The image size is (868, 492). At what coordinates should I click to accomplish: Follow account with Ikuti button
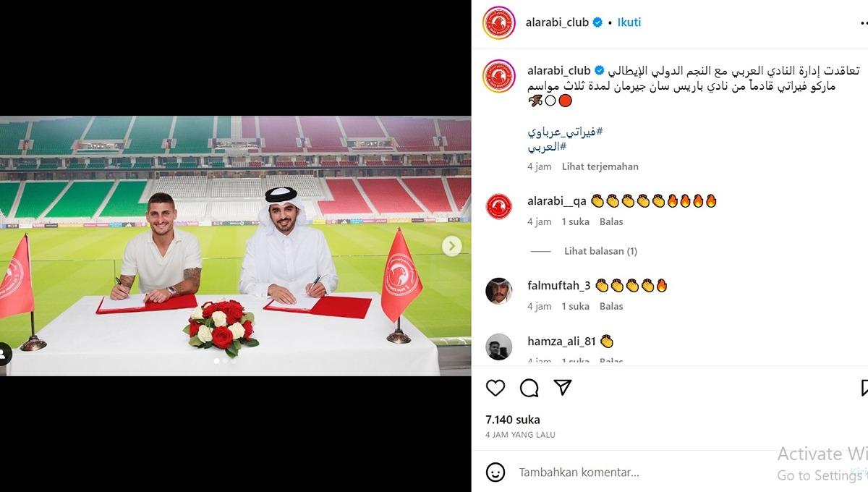(629, 22)
